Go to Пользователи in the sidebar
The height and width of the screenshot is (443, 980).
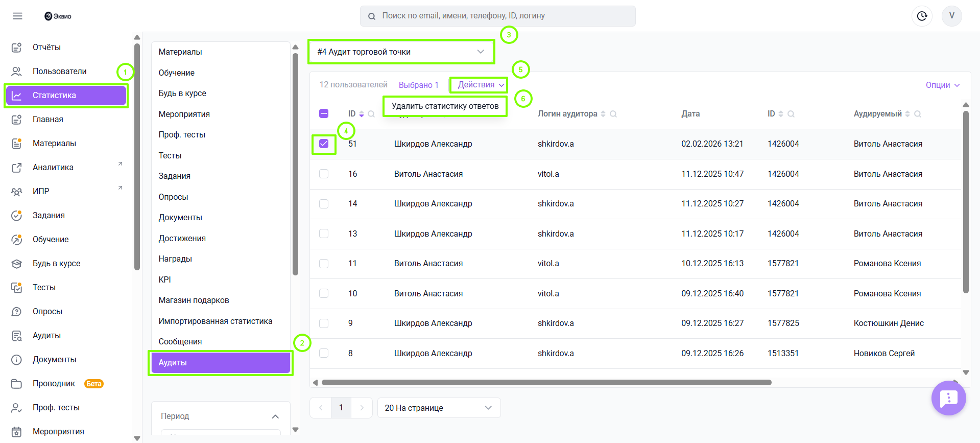(59, 71)
